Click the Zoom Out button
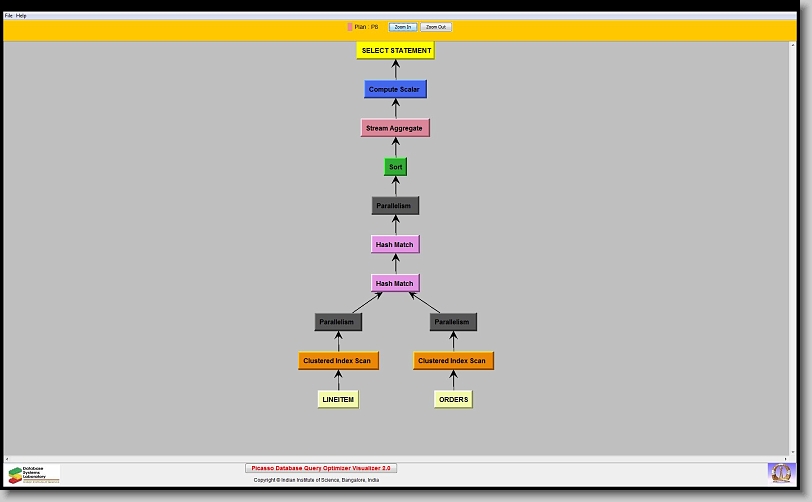 coord(435,27)
